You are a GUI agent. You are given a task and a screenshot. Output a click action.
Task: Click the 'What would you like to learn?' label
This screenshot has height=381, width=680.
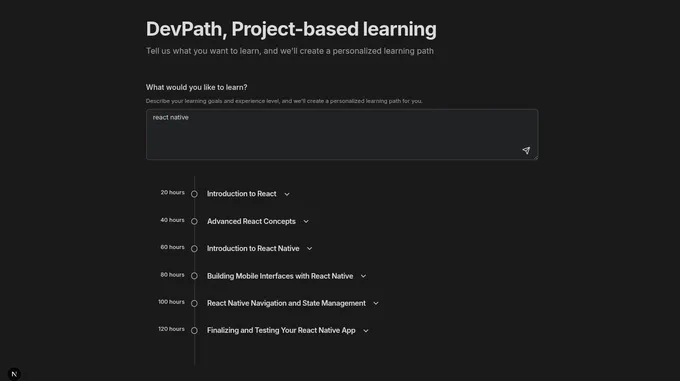tap(196, 87)
